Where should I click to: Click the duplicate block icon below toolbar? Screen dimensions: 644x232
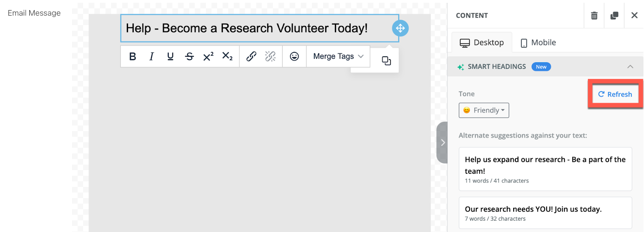(386, 61)
